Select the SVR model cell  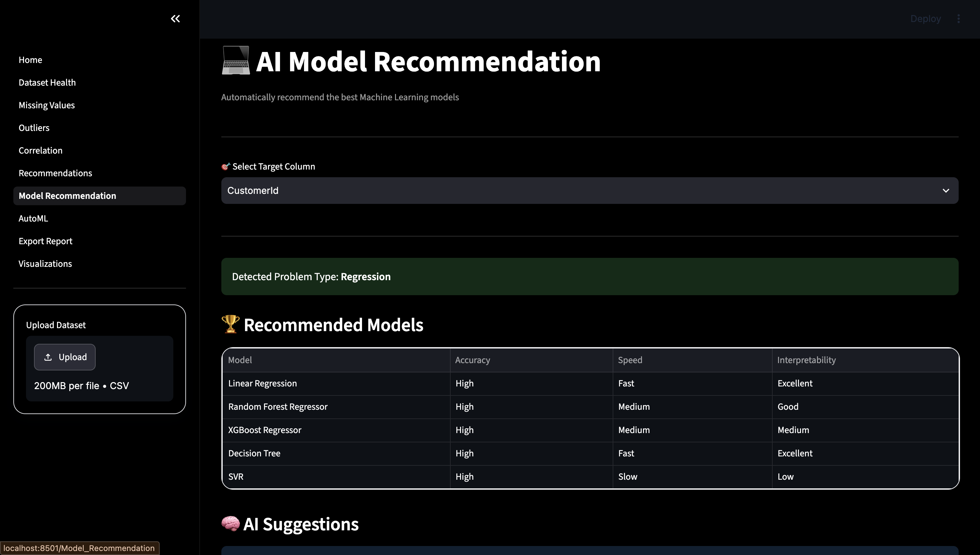336,476
